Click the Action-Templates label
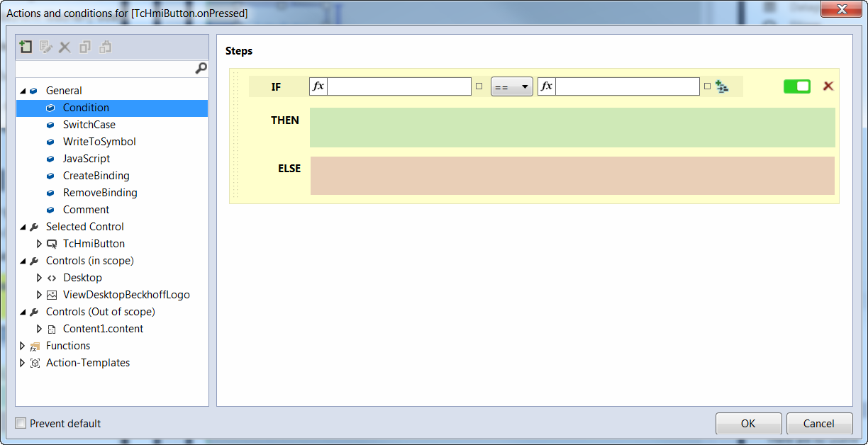Image resolution: width=868 pixels, height=445 pixels. (88, 363)
